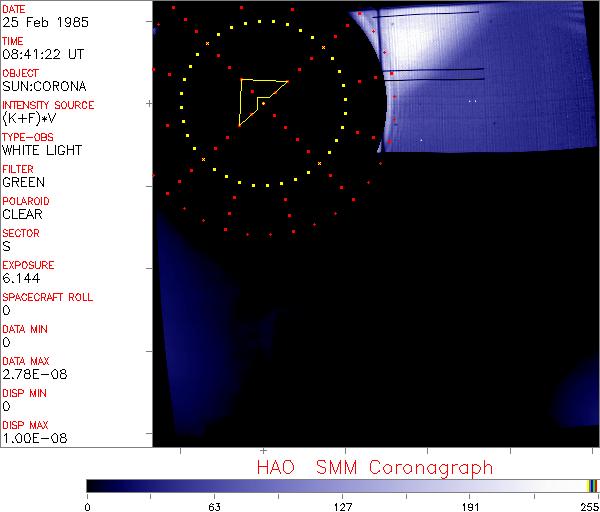Click the time value "08:41:22 UT"

[x=42, y=55]
